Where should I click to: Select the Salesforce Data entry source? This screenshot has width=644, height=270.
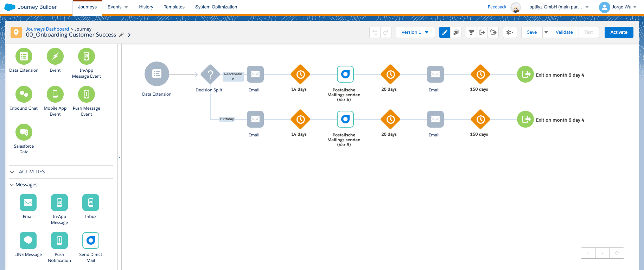pos(24,132)
